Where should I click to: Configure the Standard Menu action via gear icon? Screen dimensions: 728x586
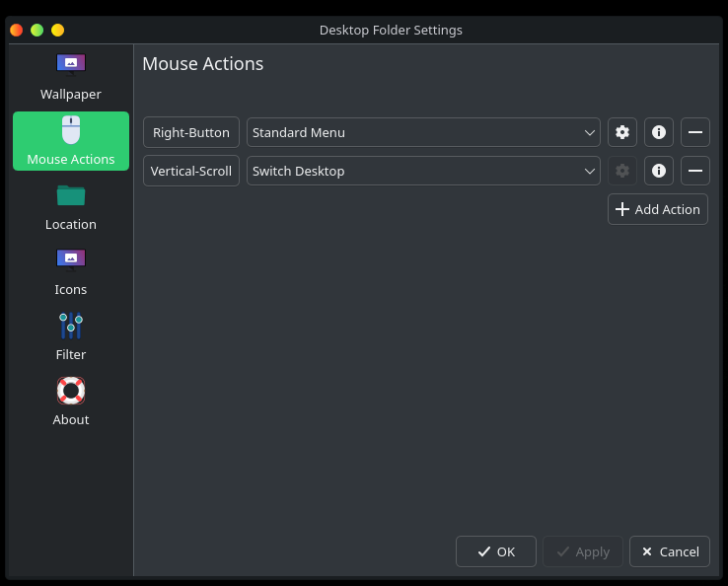tap(621, 132)
